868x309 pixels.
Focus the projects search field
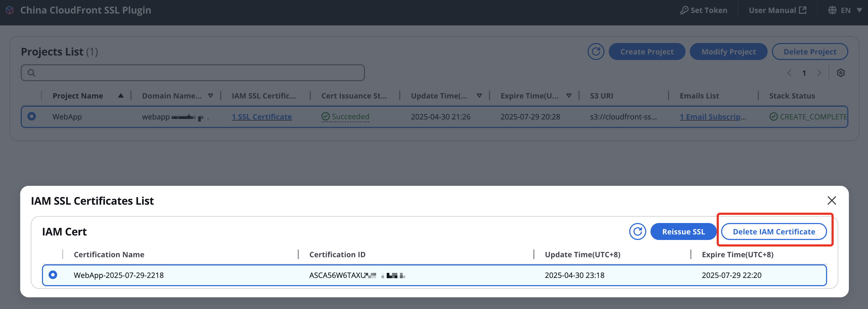click(x=193, y=73)
